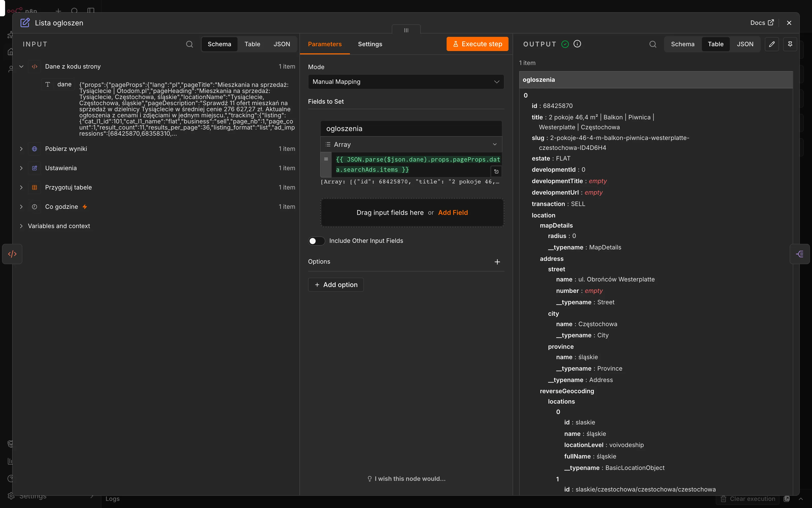
Task: Open the Settings tab
Action: [x=370, y=44]
